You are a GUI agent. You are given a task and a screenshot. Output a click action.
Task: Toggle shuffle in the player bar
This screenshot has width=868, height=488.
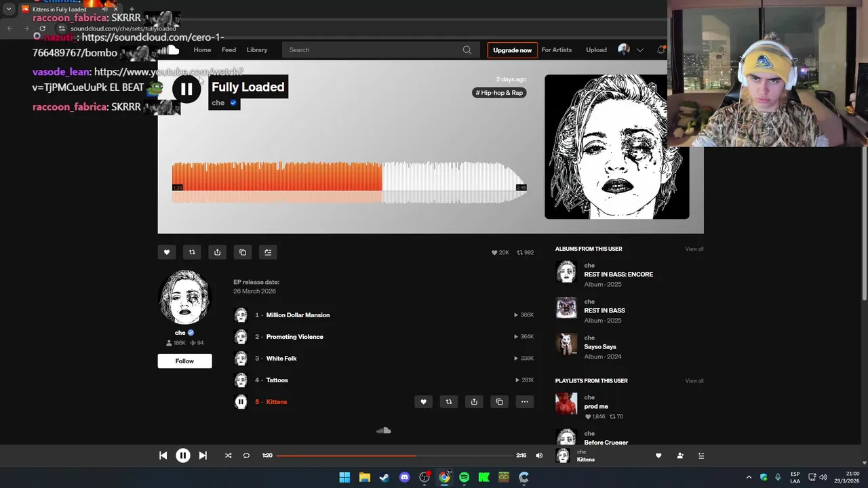[x=228, y=455]
